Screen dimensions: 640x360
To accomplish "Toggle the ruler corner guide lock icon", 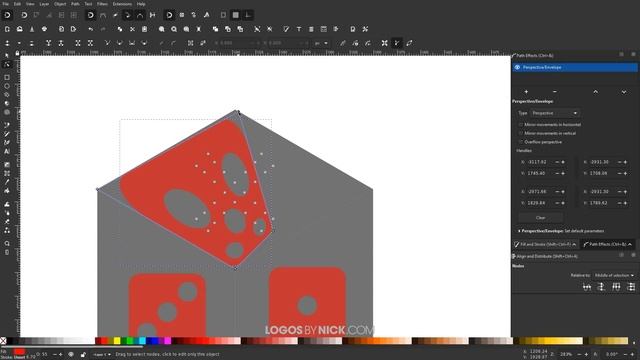I will click(x=17, y=53).
